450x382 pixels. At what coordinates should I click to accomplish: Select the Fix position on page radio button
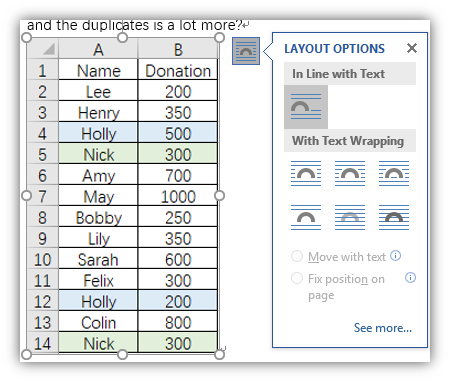(297, 278)
